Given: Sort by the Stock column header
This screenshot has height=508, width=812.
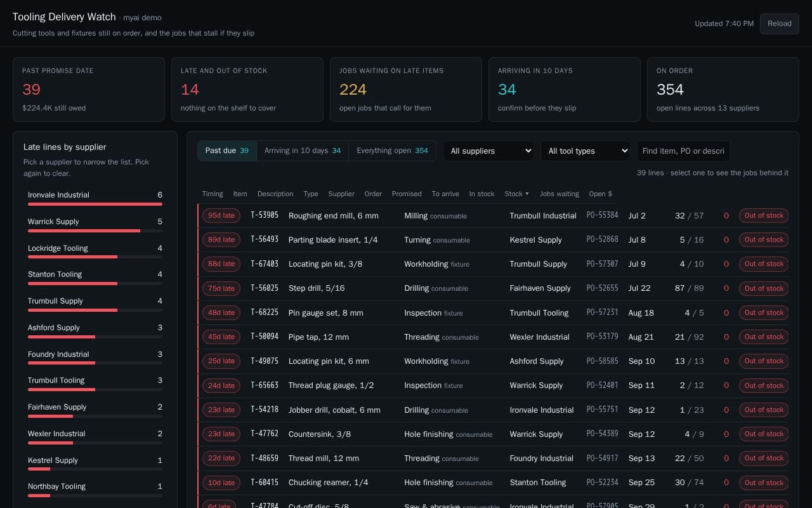Looking at the screenshot, I should coord(516,194).
